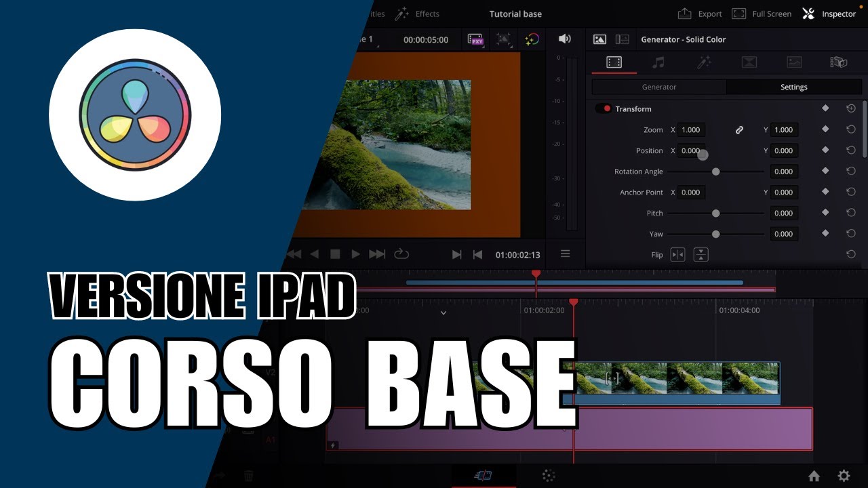Image resolution: width=868 pixels, height=488 pixels.
Task: Select the Image inspector tab
Action: [x=794, y=62]
